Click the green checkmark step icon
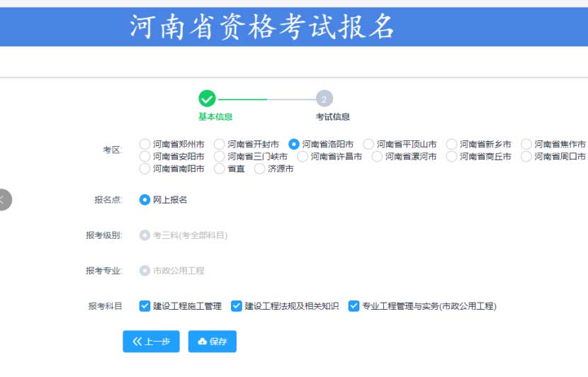Screen dimensions: 588x377 [207, 99]
